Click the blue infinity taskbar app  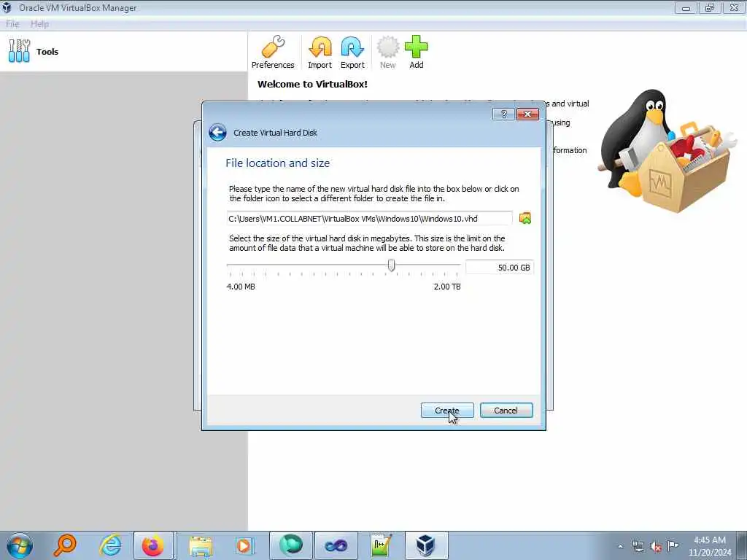tap(336, 545)
